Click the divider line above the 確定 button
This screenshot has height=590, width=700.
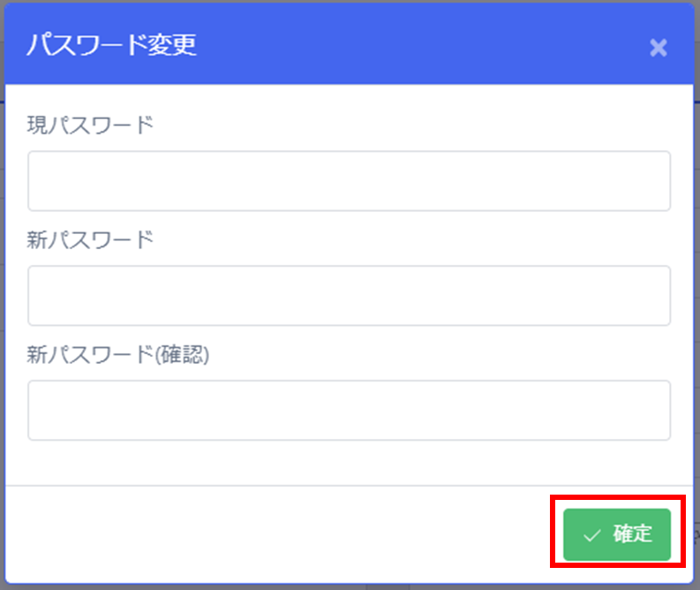(349, 486)
